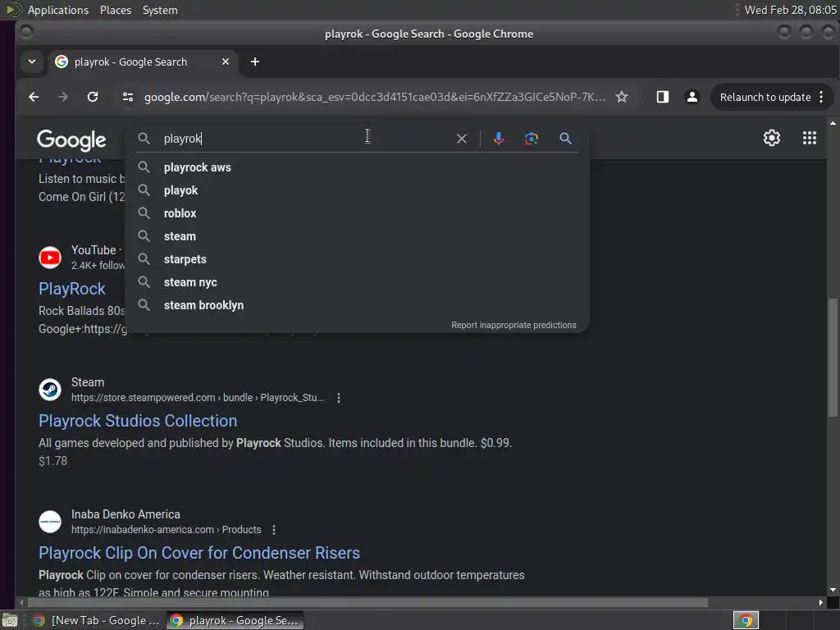Go back with the browser back arrow
The image size is (840, 630).
pos(34,97)
